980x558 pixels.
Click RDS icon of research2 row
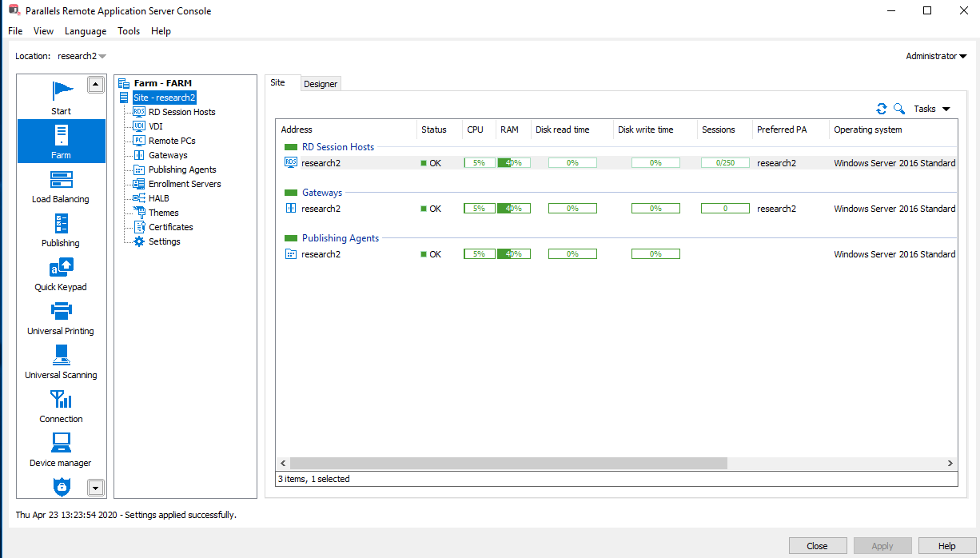point(291,162)
